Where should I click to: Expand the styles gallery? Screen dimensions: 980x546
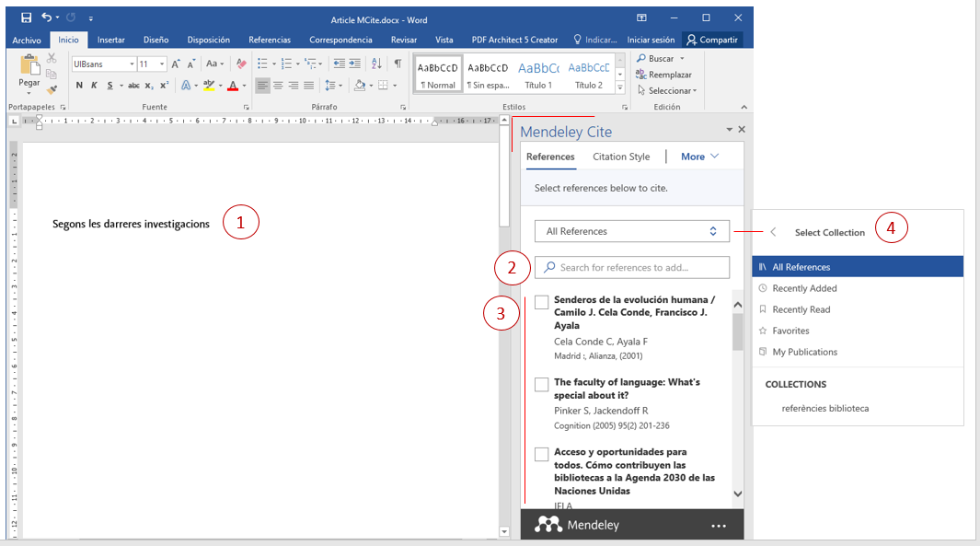620,87
